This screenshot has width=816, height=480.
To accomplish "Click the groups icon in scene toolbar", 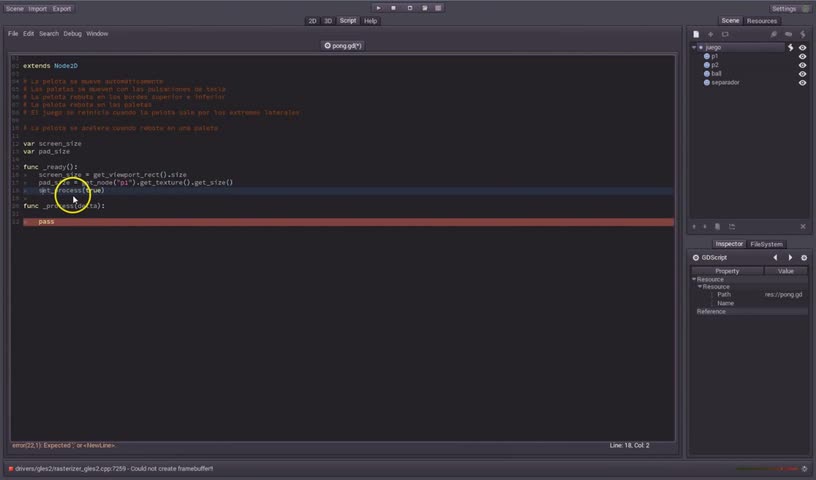I will coord(788,34).
